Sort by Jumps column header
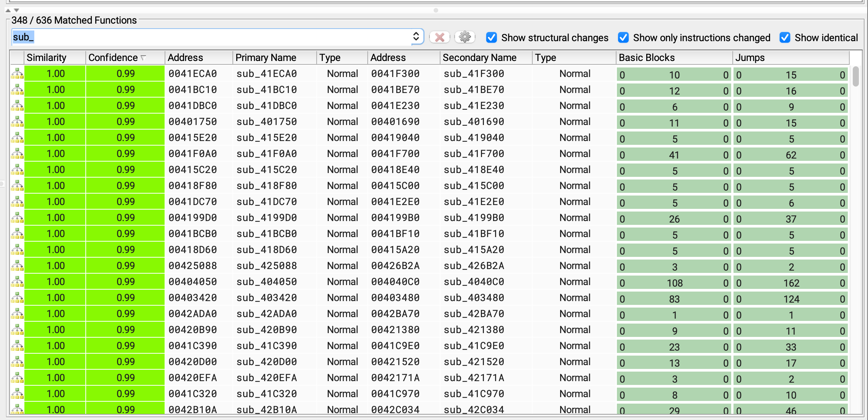The width and height of the screenshot is (868, 420). click(791, 58)
